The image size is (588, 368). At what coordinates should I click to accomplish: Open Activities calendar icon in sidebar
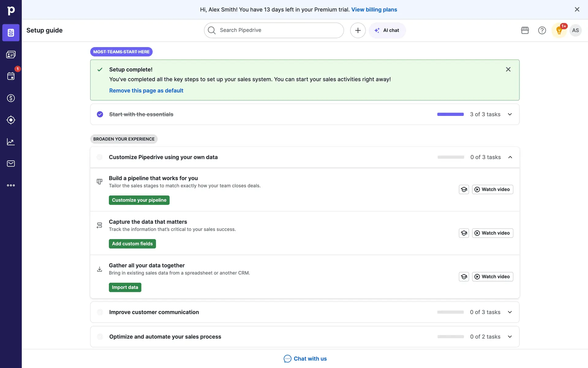[x=11, y=76]
